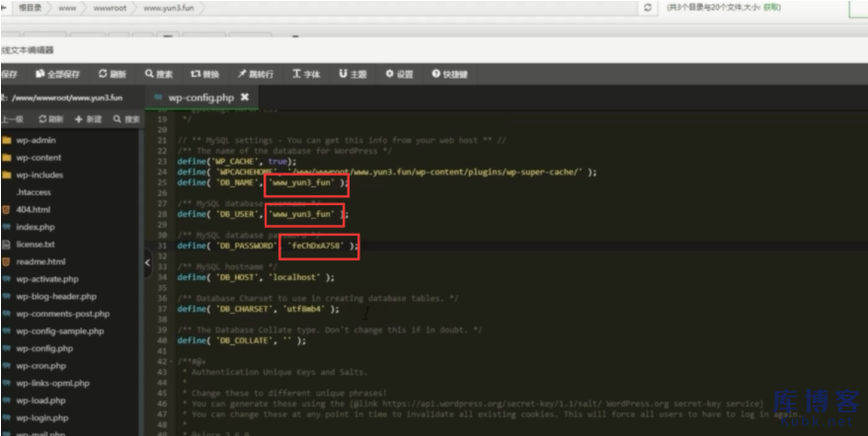Click the PHP file icon beside index.php
Viewport: 868px width, 436px height.
pyautogui.click(x=7, y=227)
